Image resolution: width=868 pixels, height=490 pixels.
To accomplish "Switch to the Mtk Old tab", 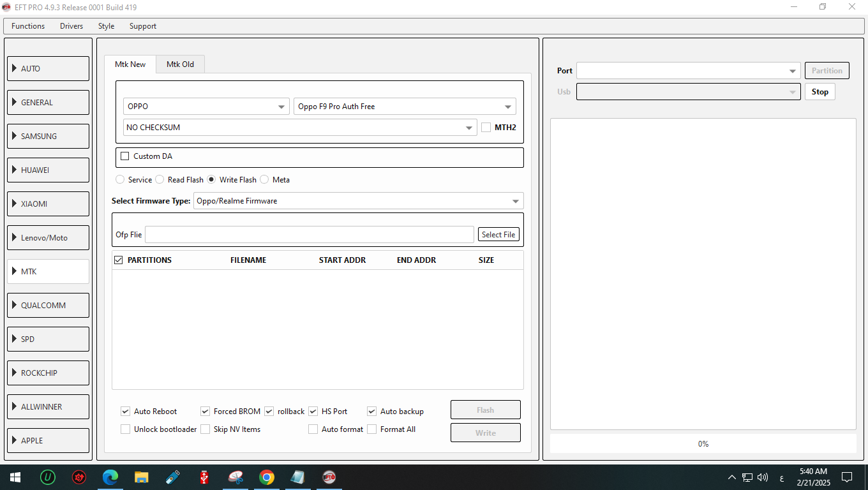I will click(x=180, y=64).
